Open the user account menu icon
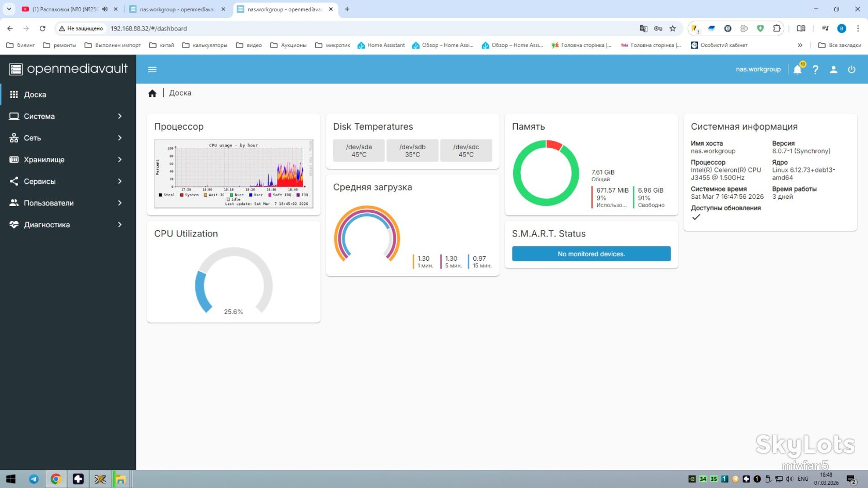The height and width of the screenshot is (488, 868). coord(833,69)
